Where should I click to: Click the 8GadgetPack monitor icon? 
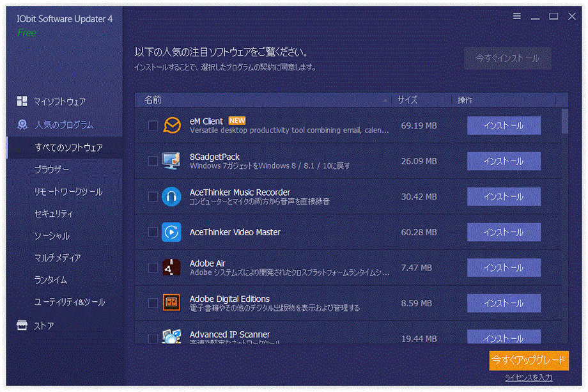[172, 161]
